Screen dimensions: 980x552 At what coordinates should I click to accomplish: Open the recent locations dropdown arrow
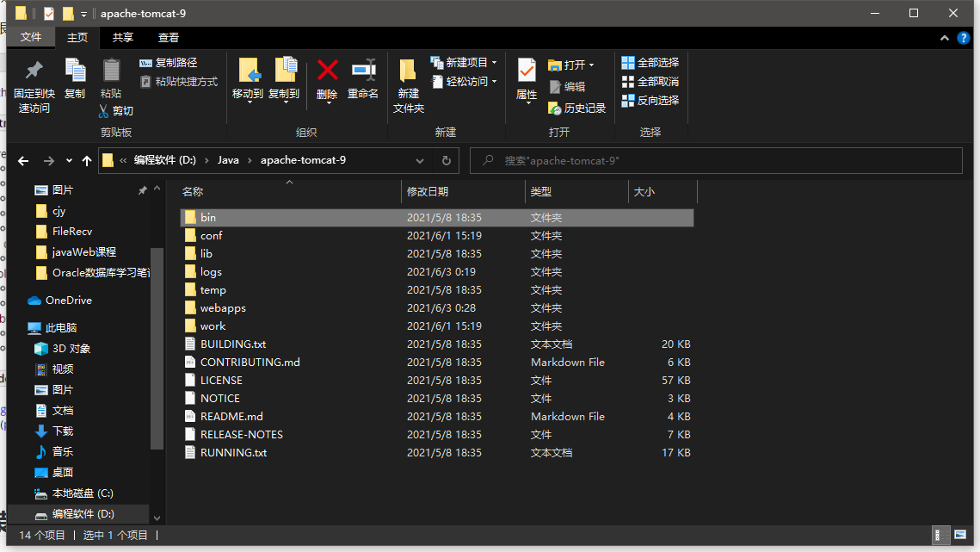click(x=69, y=161)
